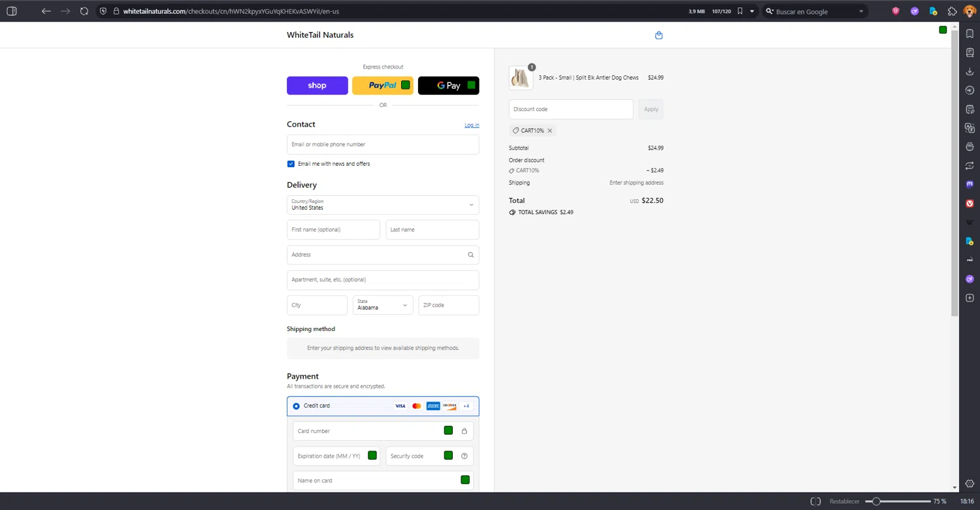Viewport: 980px width, 510px height.
Task: Open the Wikipedia web panel
Action: (x=970, y=222)
